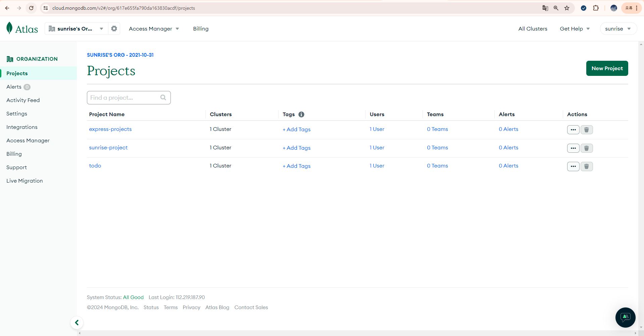Focus the Find a project search field

coord(129,98)
